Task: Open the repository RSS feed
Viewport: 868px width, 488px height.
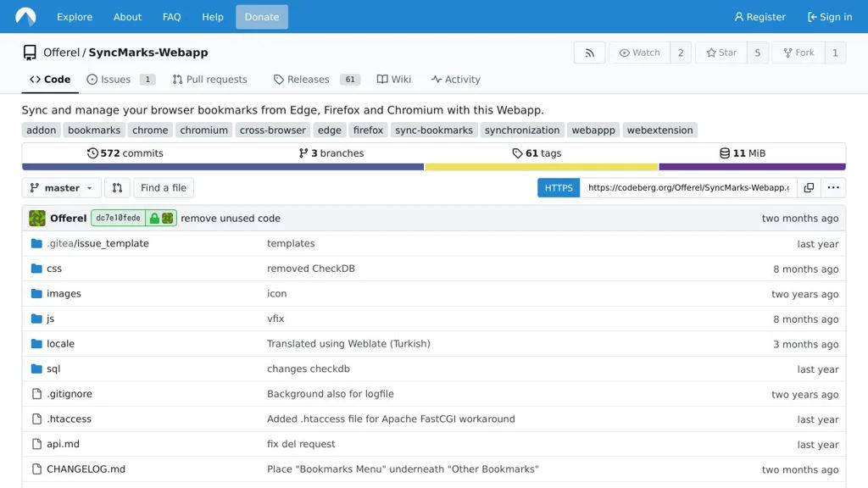Action: tap(589, 53)
